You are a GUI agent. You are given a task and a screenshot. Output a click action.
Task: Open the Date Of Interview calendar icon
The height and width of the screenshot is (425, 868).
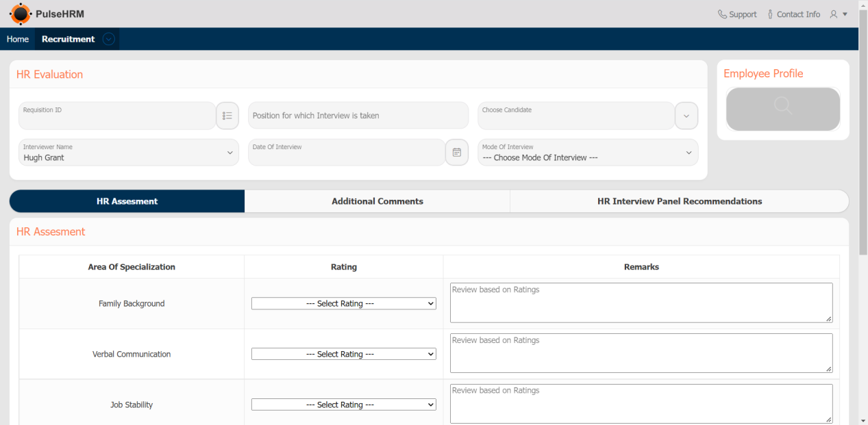coord(457,153)
